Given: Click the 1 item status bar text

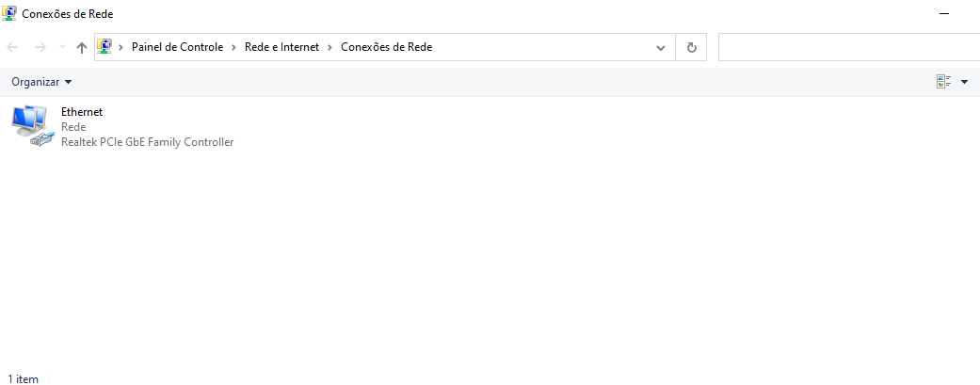Looking at the screenshot, I should pyautogui.click(x=24, y=378).
